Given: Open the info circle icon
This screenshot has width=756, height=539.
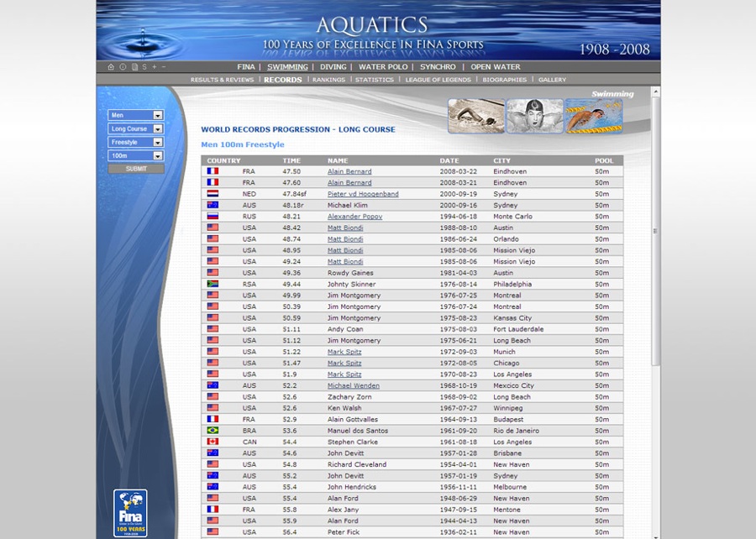Looking at the screenshot, I should 123,67.
